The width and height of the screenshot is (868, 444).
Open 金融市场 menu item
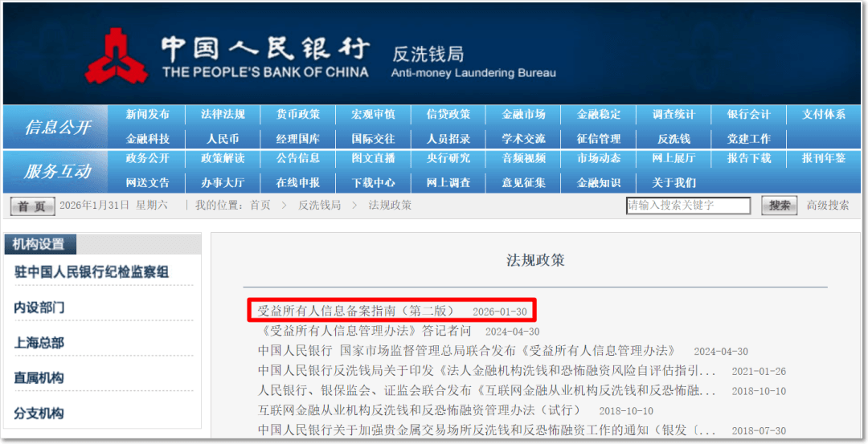pyautogui.click(x=524, y=115)
